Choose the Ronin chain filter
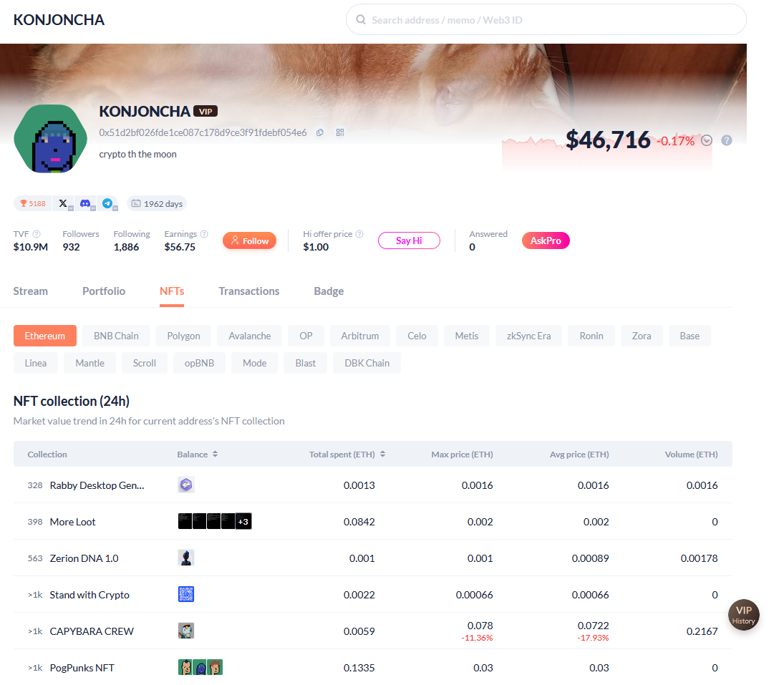The width and height of the screenshot is (784, 685). pos(591,336)
